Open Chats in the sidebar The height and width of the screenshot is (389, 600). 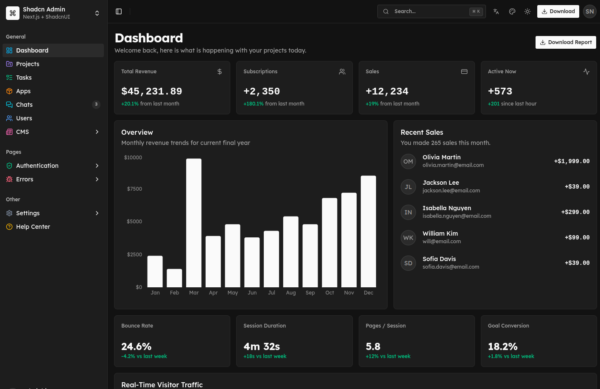click(x=53, y=104)
